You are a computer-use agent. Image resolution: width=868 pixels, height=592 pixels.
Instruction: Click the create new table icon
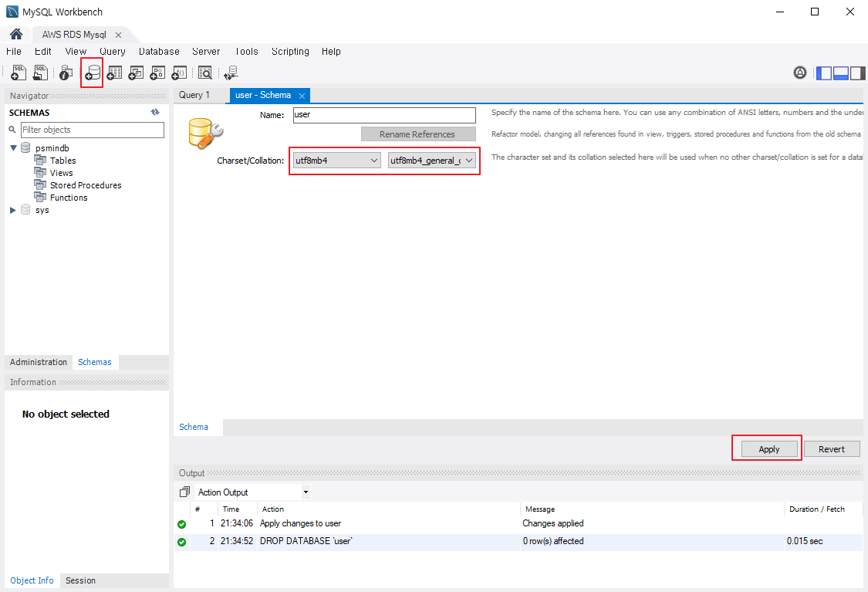(115, 73)
